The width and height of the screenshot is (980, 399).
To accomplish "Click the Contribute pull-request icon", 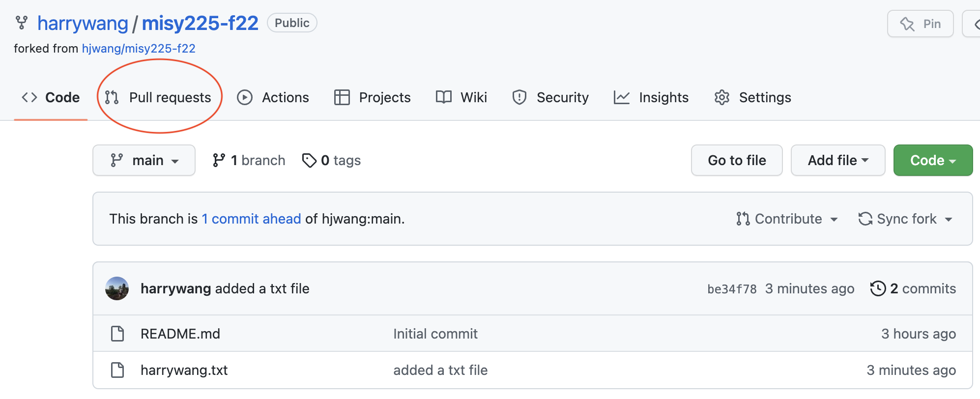I will point(743,219).
